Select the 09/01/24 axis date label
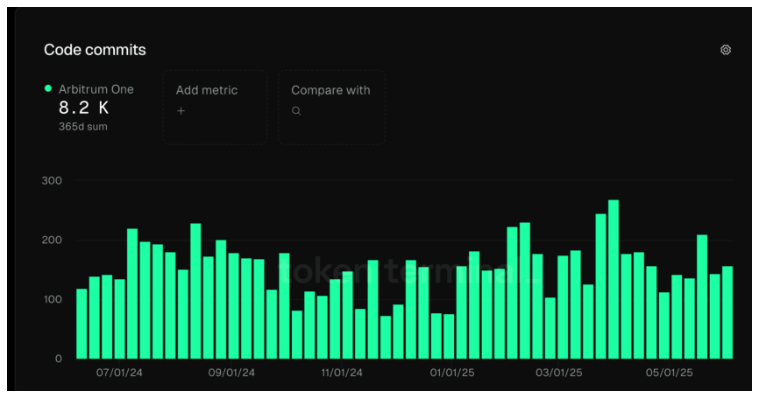Viewport: 759px width, 399px height. 231,373
